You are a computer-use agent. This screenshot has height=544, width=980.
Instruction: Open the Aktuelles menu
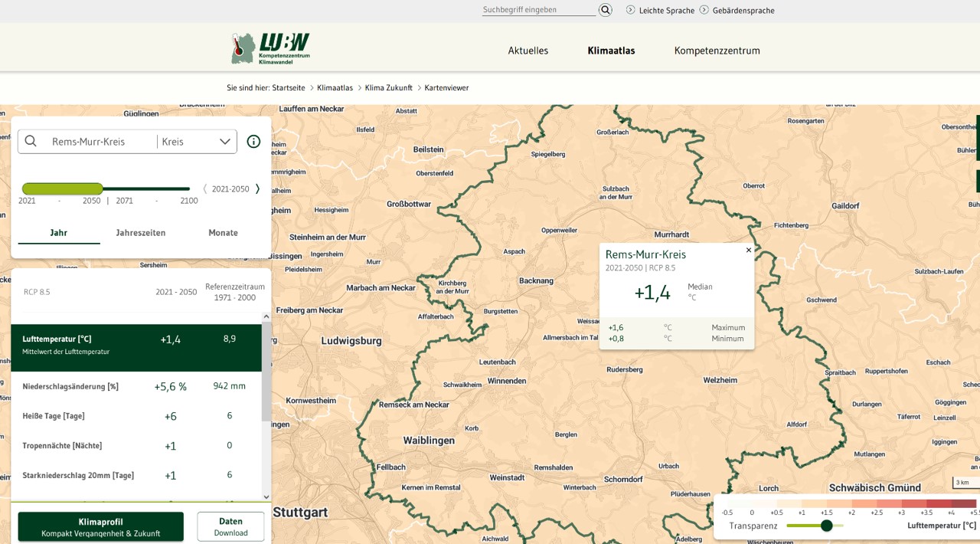pos(528,51)
